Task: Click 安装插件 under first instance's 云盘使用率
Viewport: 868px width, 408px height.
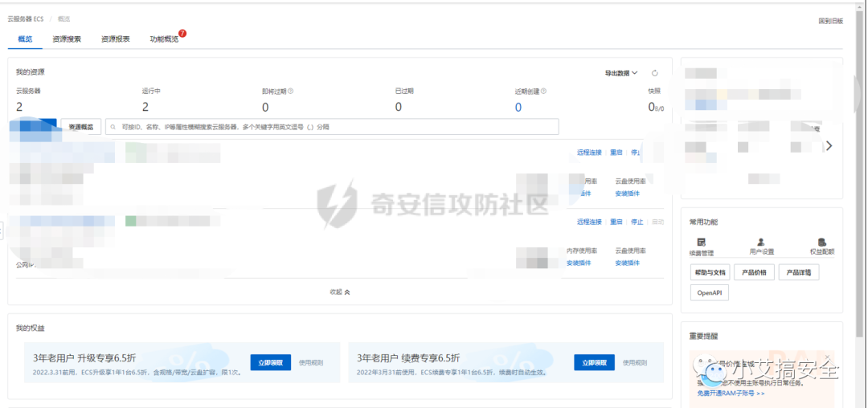Action: coord(627,194)
